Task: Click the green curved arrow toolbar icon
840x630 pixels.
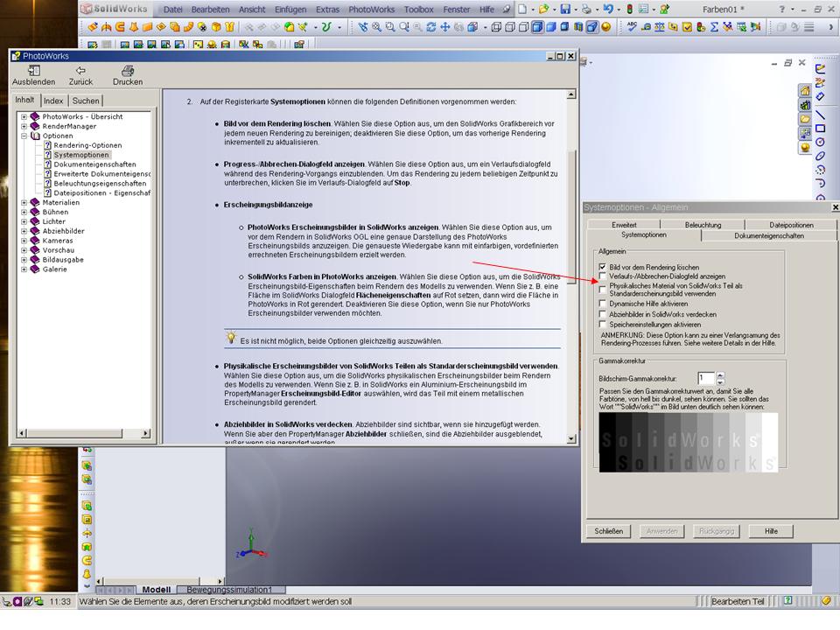Action: 325,27
